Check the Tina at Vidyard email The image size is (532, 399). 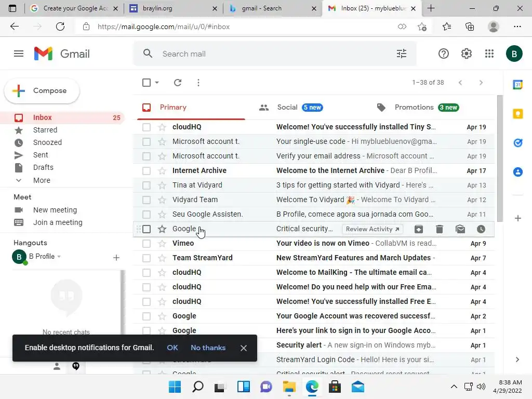tap(147, 185)
